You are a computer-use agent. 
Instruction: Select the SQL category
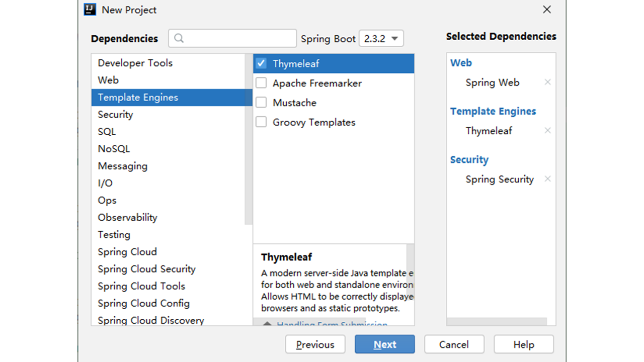[x=168, y=131]
